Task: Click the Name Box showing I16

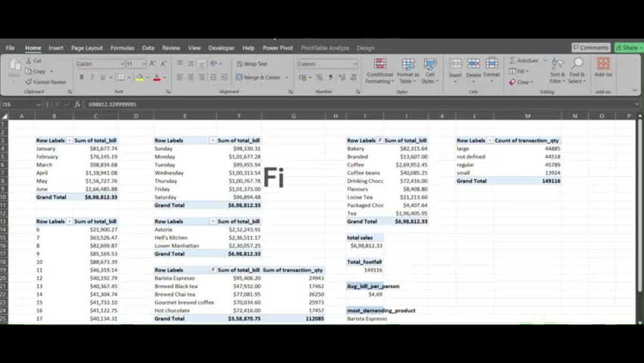Action: (18, 104)
